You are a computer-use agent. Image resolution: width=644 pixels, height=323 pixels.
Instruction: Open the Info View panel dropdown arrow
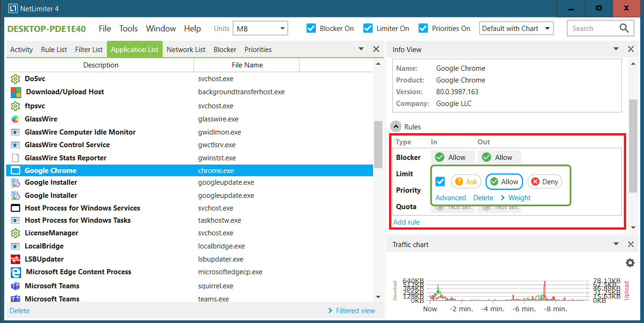click(x=616, y=49)
